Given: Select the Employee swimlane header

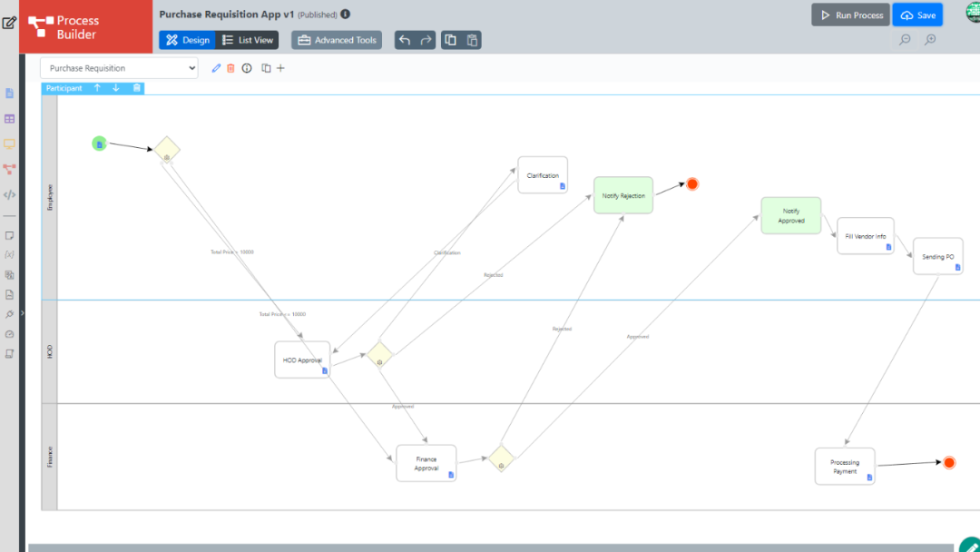Looking at the screenshot, I should pyautogui.click(x=49, y=198).
